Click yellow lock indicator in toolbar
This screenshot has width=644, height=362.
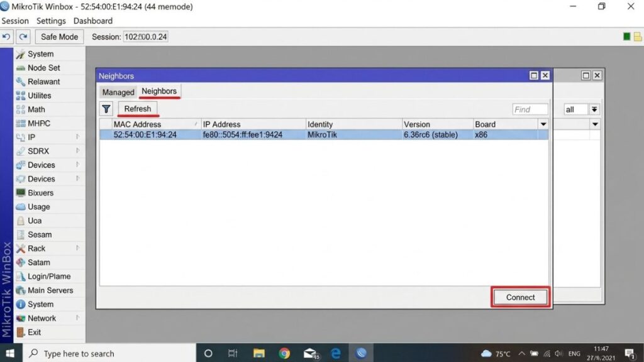pyautogui.click(x=638, y=36)
